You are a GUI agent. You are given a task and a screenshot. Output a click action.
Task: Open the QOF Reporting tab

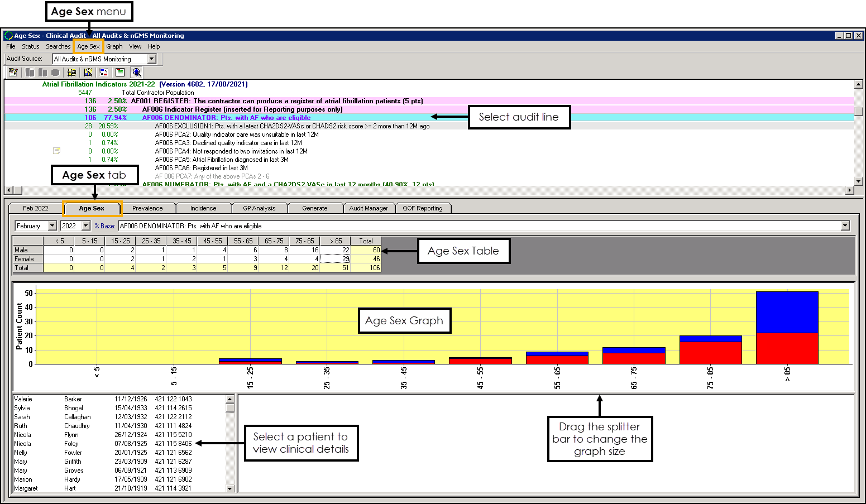tap(423, 208)
